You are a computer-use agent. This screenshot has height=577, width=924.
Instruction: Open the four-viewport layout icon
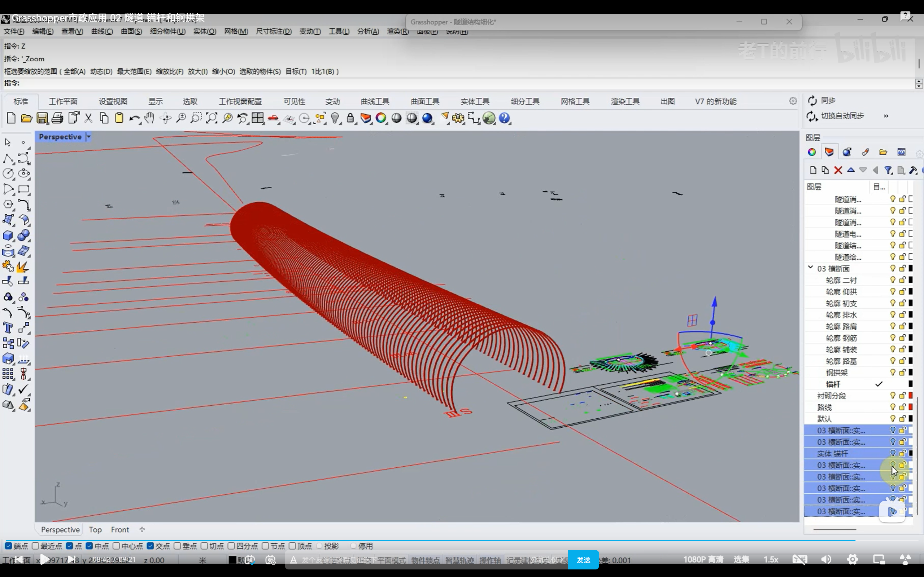pos(258,118)
